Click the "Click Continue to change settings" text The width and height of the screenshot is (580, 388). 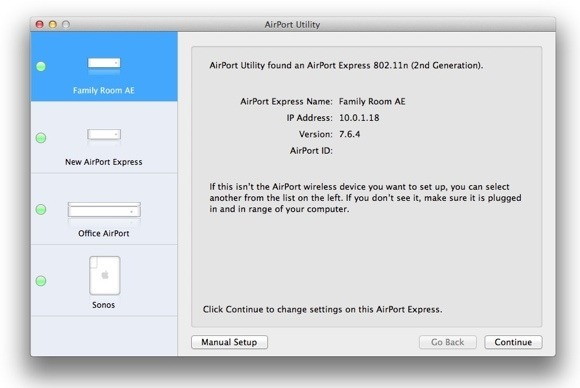click(322, 310)
